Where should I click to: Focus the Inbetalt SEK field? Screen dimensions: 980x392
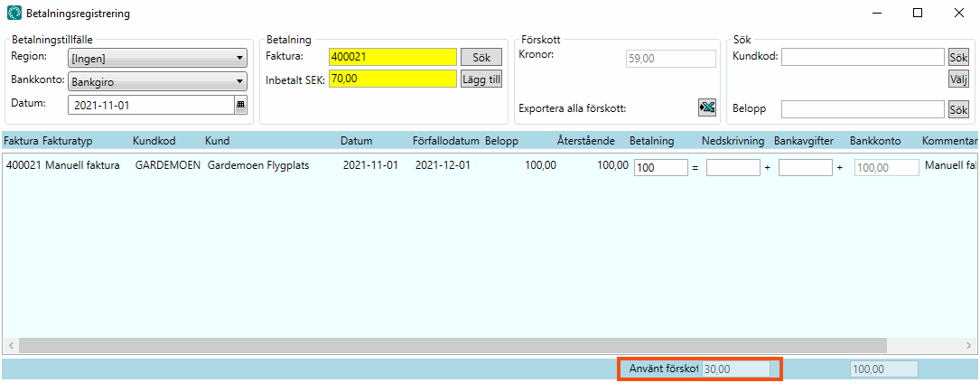pyautogui.click(x=393, y=79)
